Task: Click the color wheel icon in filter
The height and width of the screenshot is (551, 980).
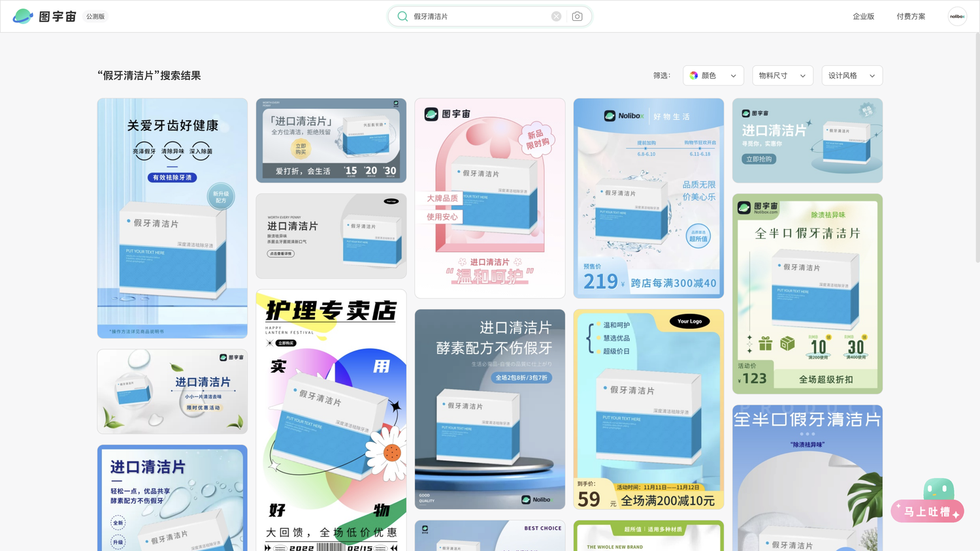Action: tap(694, 76)
